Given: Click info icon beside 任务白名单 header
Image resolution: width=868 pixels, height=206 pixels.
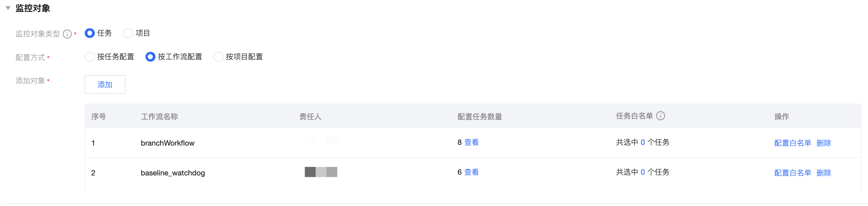Looking at the screenshot, I should point(661,116).
